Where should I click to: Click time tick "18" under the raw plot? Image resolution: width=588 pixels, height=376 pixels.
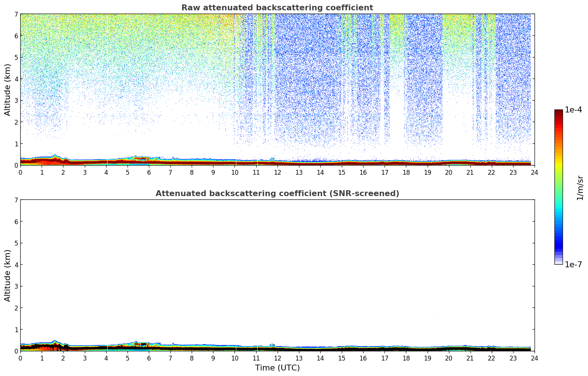406,173
